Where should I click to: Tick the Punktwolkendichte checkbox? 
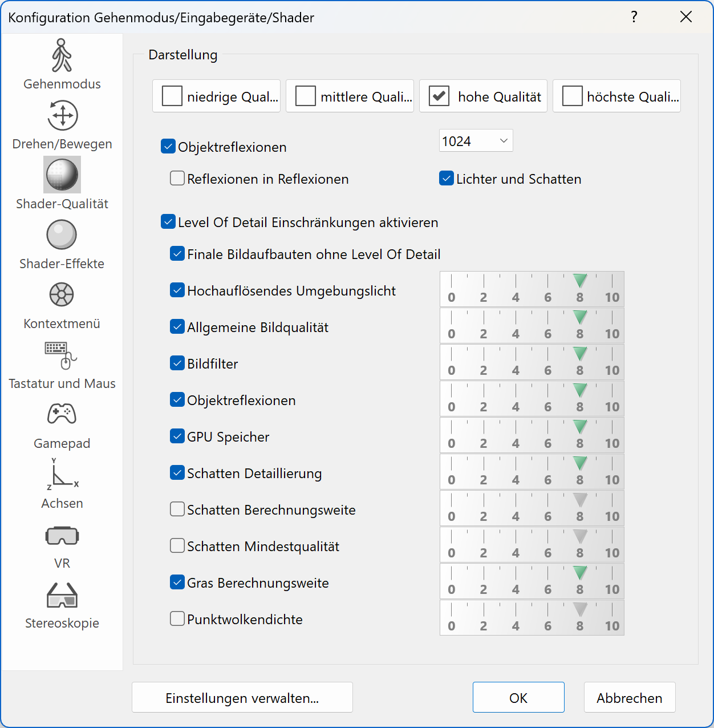tap(177, 618)
